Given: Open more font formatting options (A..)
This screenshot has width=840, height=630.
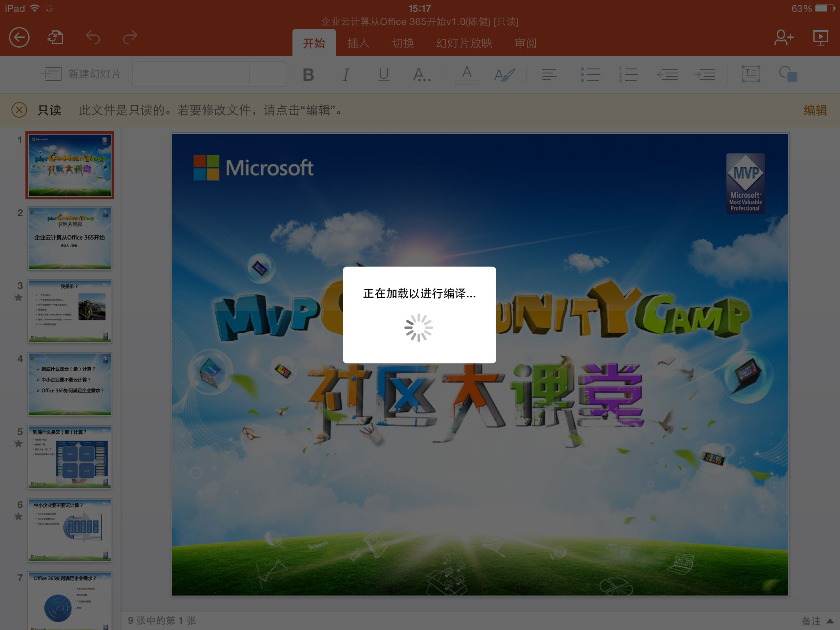Looking at the screenshot, I should tap(422, 75).
